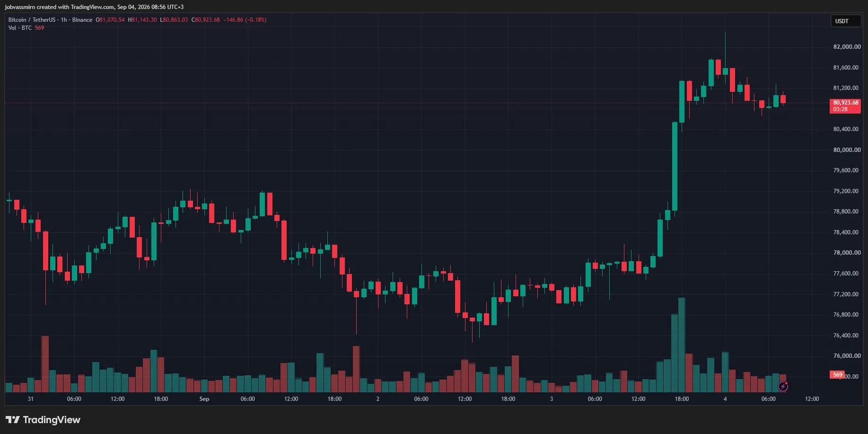
Task: Click the closing price C80,923.68 in legend
Action: [206, 20]
